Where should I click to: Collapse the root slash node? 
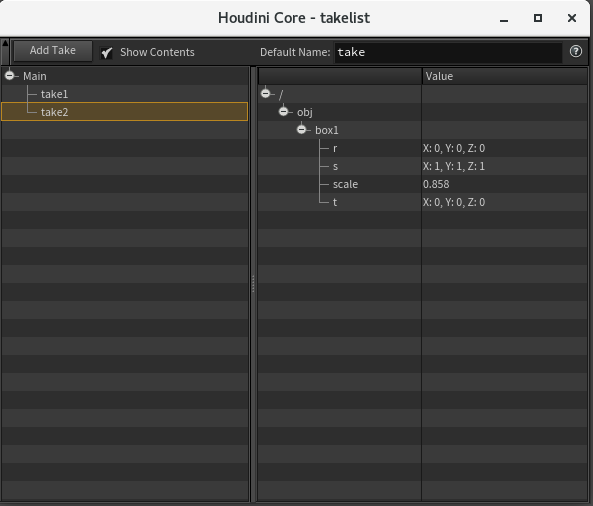point(265,93)
